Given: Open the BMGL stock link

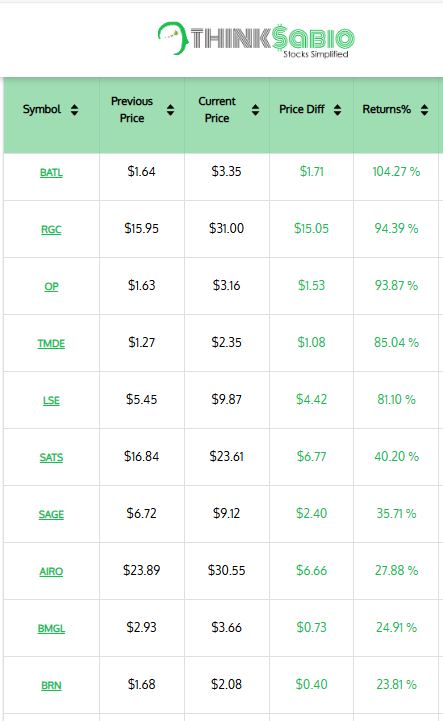Looking at the screenshot, I should (x=51, y=629).
